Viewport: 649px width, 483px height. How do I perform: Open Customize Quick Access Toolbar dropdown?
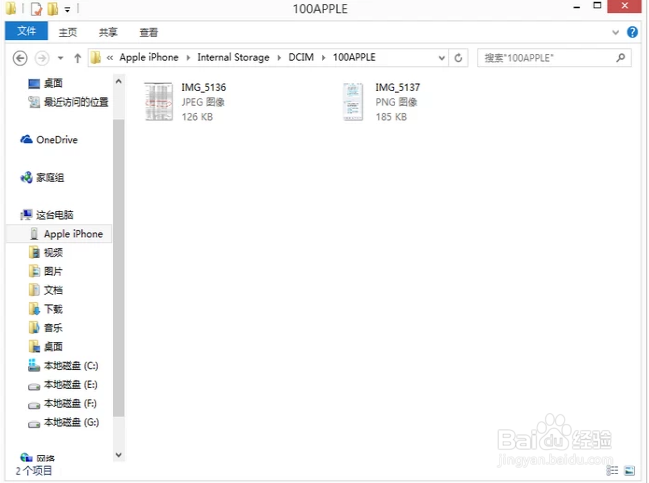67,9
